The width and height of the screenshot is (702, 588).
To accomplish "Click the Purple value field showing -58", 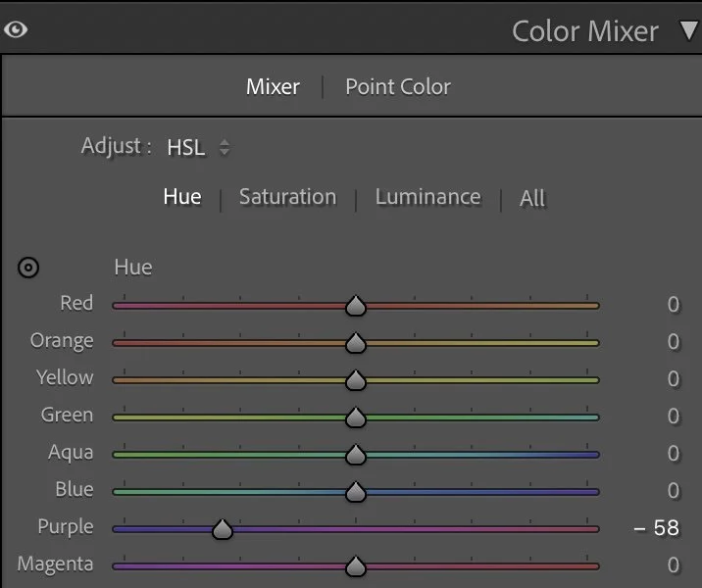I will click(x=657, y=528).
